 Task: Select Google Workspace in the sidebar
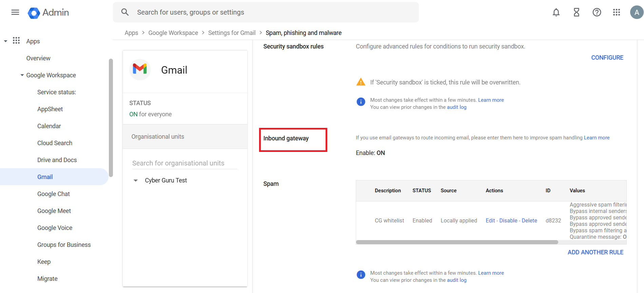pos(51,75)
